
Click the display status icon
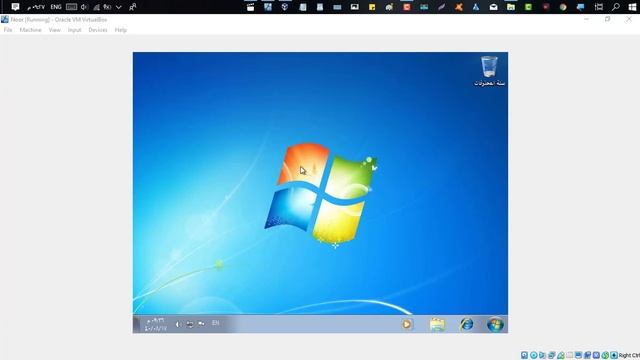578,355
